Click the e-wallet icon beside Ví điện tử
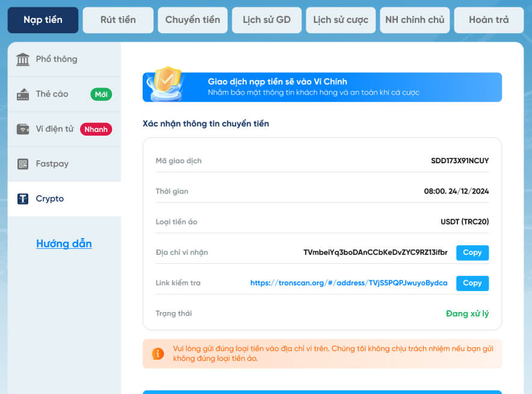Image resolution: width=532 pixels, height=394 pixels. [x=23, y=129]
